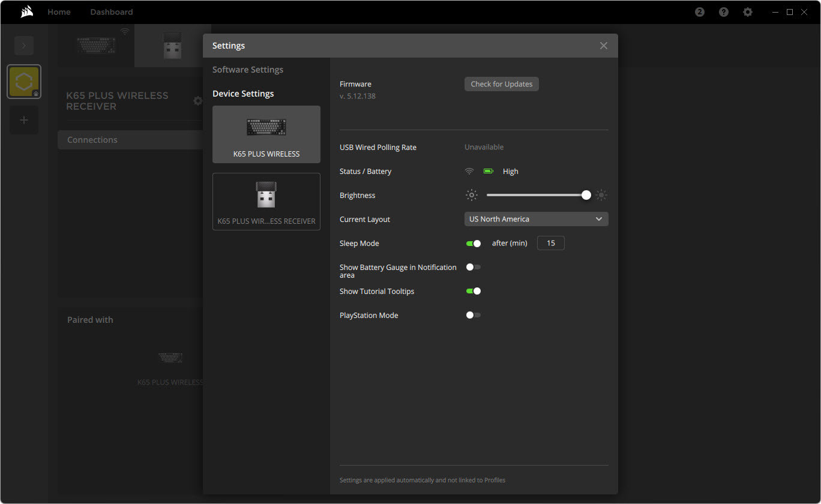
Task: Open the global settings gear icon
Action: (x=748, y=12)
